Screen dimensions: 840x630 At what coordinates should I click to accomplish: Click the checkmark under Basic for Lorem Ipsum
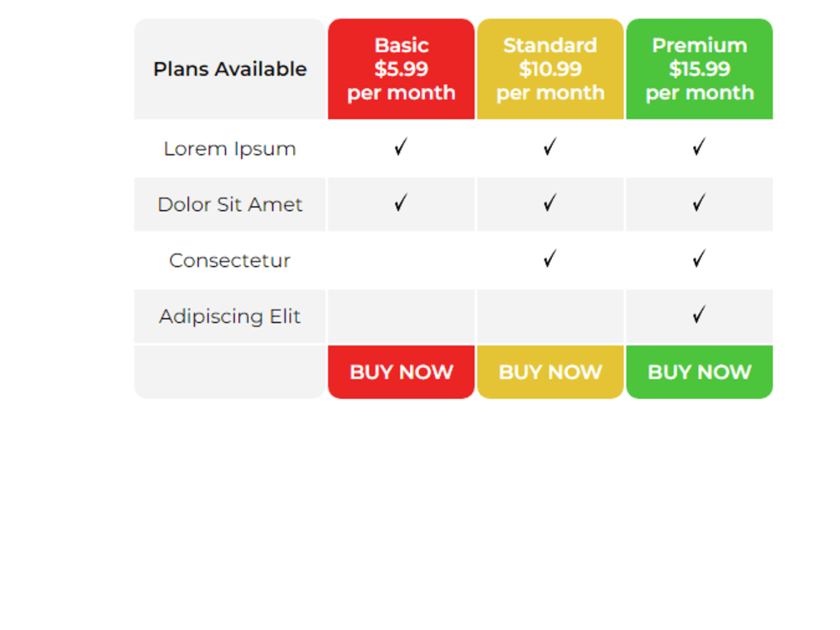401,148
